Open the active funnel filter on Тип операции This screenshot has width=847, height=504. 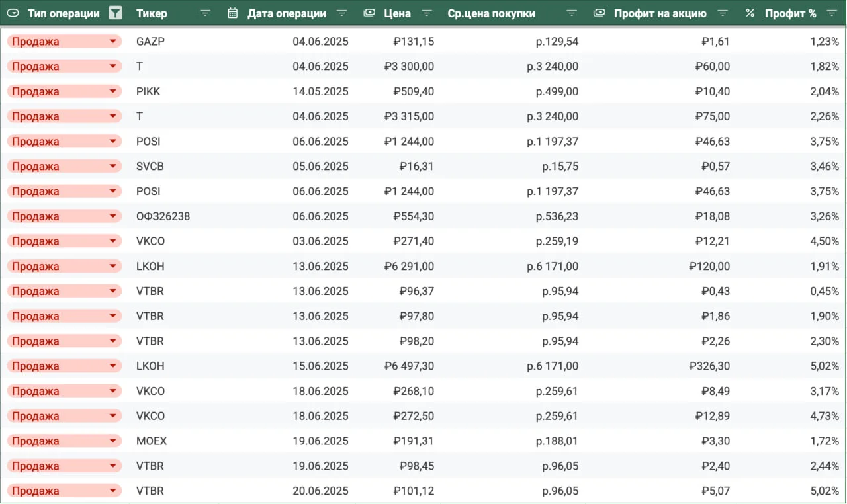116,13
